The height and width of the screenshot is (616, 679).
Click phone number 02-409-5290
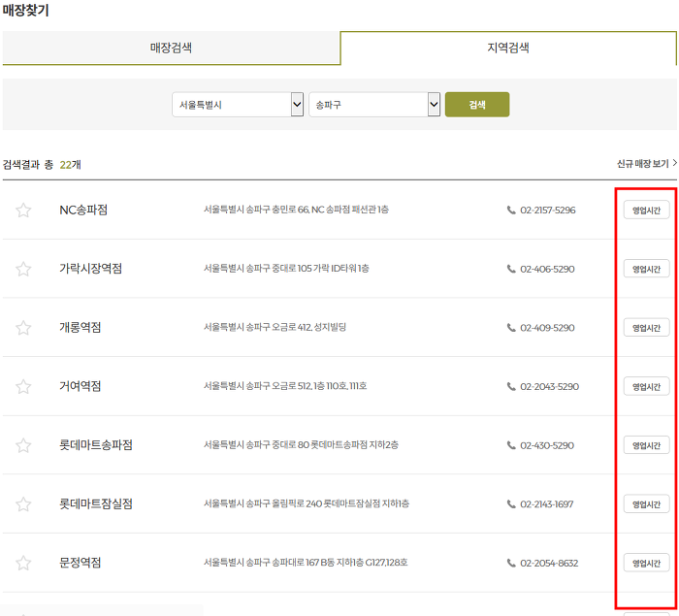click(547, 328)
